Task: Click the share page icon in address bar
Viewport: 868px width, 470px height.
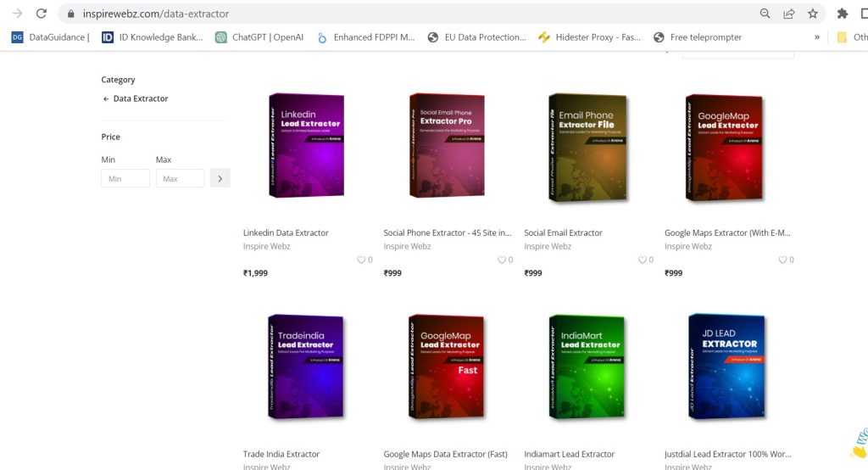Action: (x=789, y=14)
